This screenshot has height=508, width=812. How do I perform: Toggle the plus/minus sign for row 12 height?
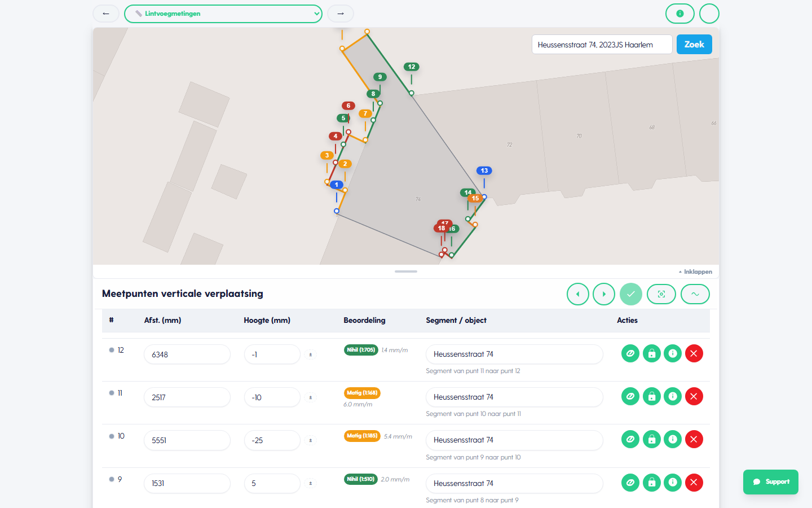(311, 354)
